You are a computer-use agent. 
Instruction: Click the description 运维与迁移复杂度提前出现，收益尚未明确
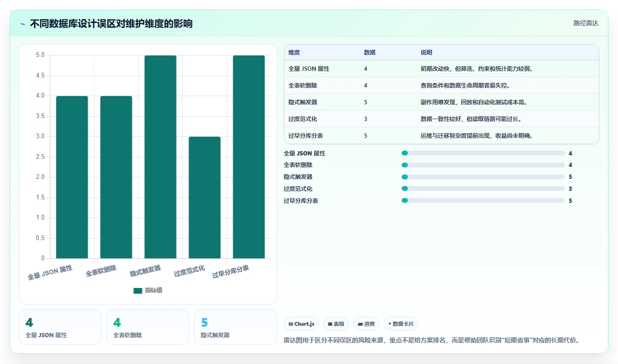tap(477, 136)
